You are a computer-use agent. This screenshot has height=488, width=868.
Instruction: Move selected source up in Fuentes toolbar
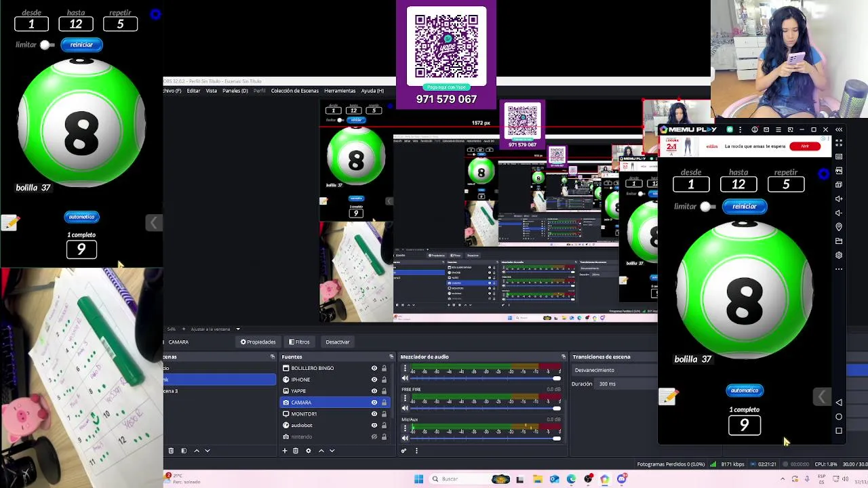coord(321,451)
